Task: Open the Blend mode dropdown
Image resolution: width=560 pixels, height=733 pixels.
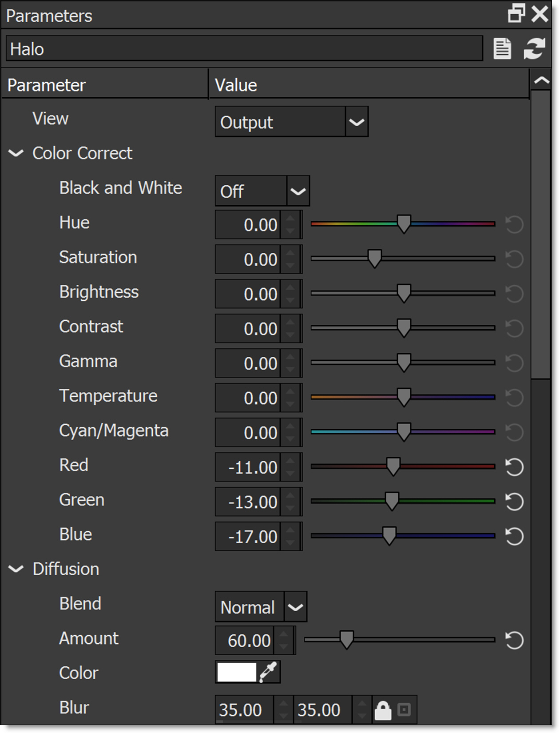Action: point(295,607)
